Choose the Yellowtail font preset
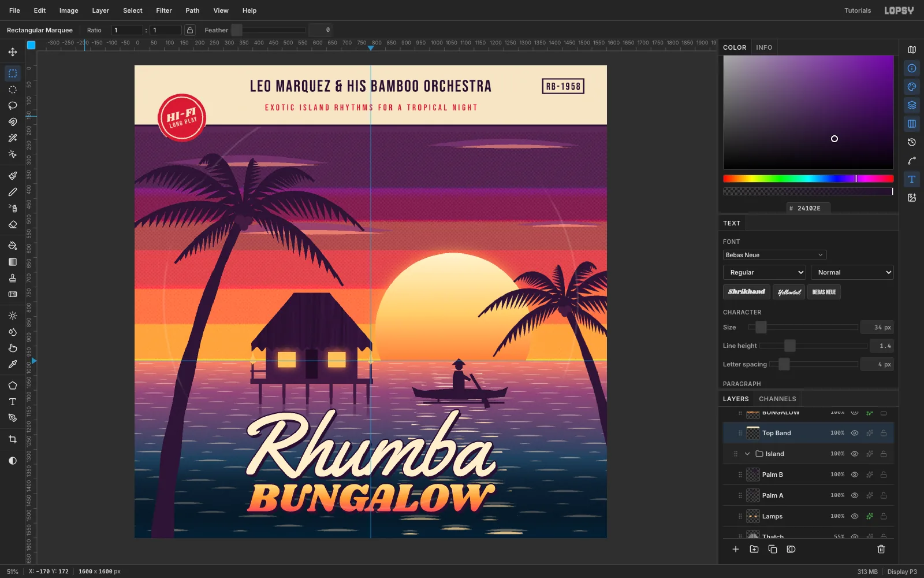Viewport: 924px width, 578px height. 789,292
